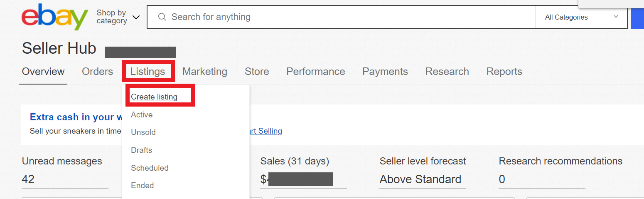Switch to the Payments tab
The width and height of the screenshot is (644, 199).
pos(385,72)
